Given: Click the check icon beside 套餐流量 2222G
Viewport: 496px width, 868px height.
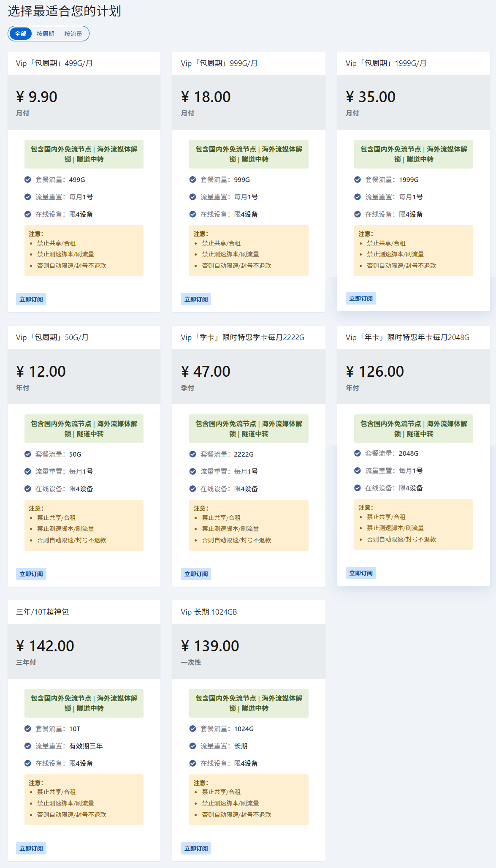Looking at the screenshot, I should 192,454.
